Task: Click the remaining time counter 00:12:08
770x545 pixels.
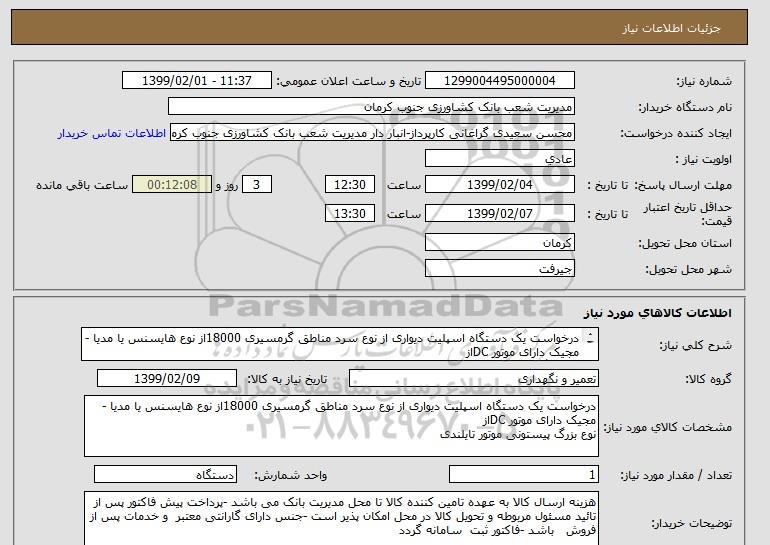Action: tap(172, 185)
